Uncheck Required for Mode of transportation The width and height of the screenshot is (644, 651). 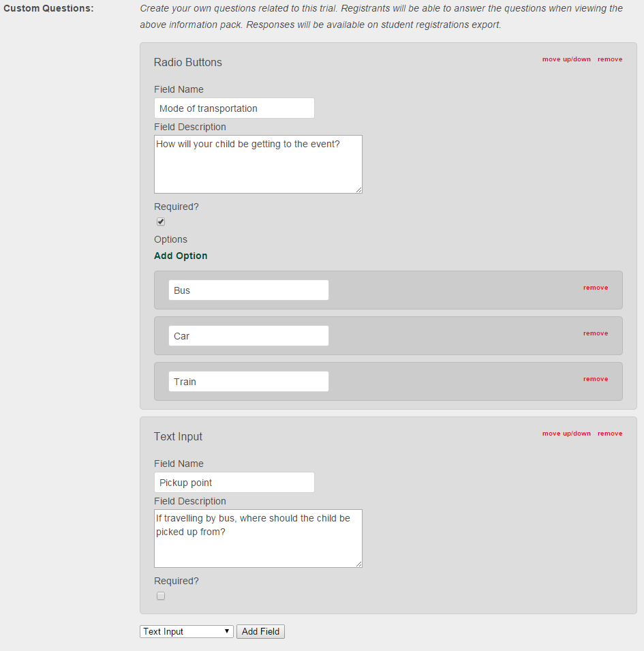coord(161,222)
